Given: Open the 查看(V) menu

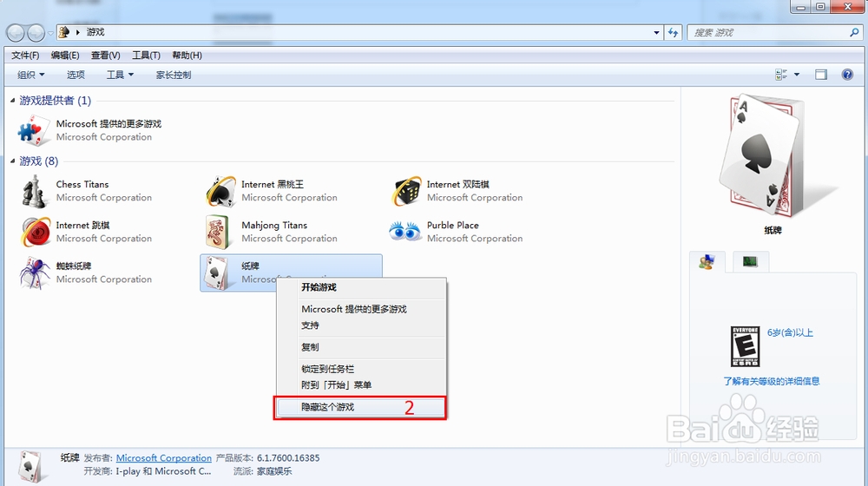Looking at the screenshot, I should (x=105, y=56).
